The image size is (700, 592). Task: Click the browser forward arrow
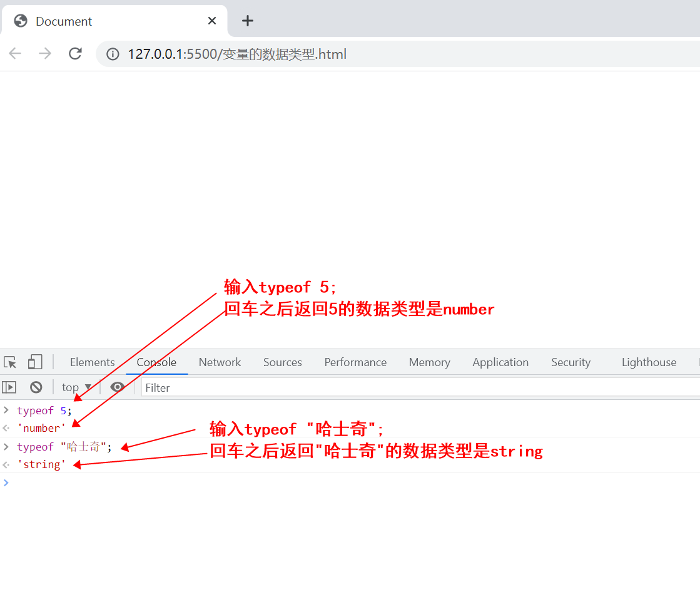(x=44, y=54)
